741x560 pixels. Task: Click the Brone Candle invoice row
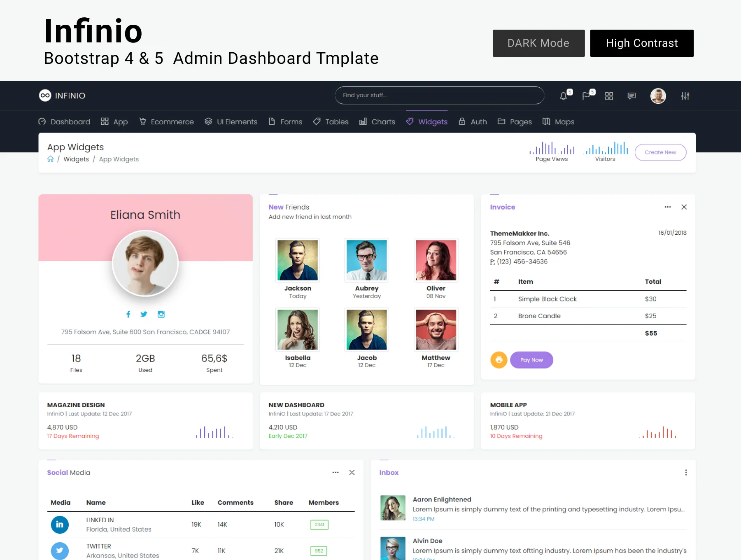pos(588,316)
